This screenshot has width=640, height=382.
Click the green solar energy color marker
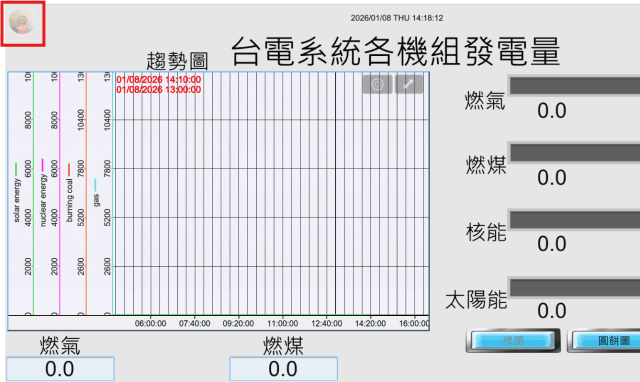[x=16, y=170]
